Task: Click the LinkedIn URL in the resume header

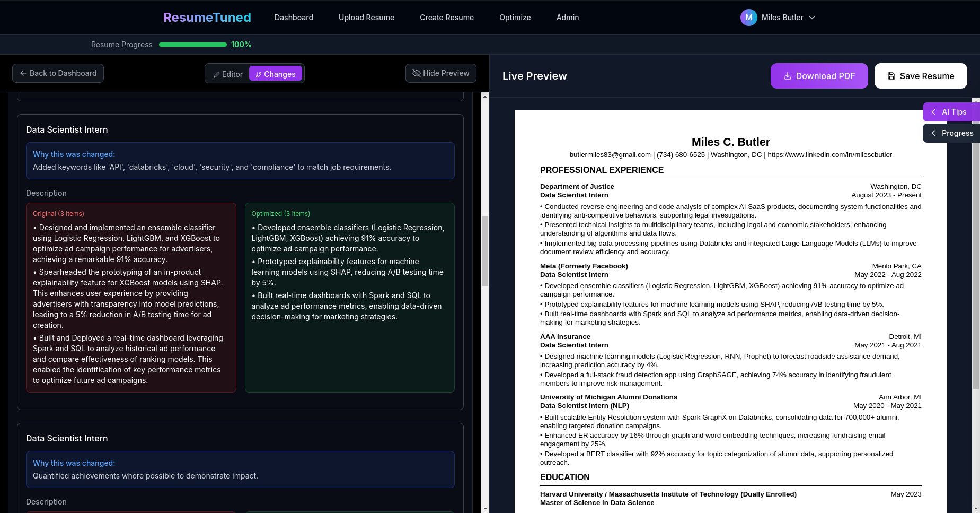Action: tap(829, 155)
